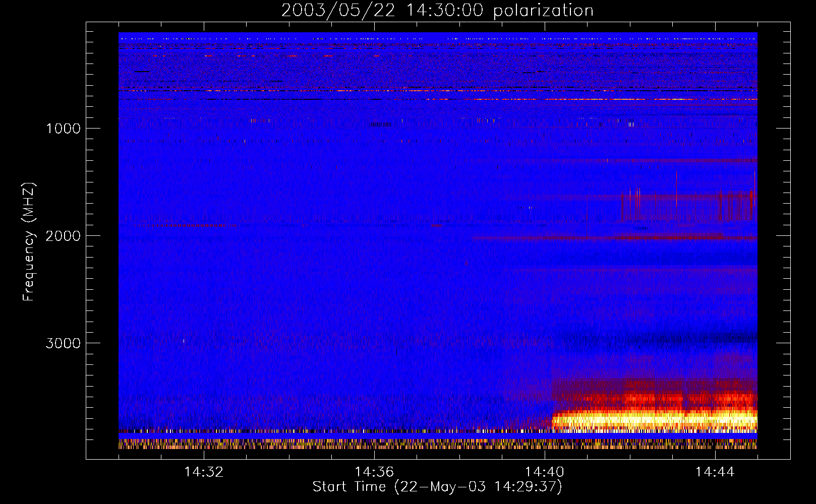816x504 pixels.
Task: Click the 14:40 time tick label
Action: pos(545,472)
